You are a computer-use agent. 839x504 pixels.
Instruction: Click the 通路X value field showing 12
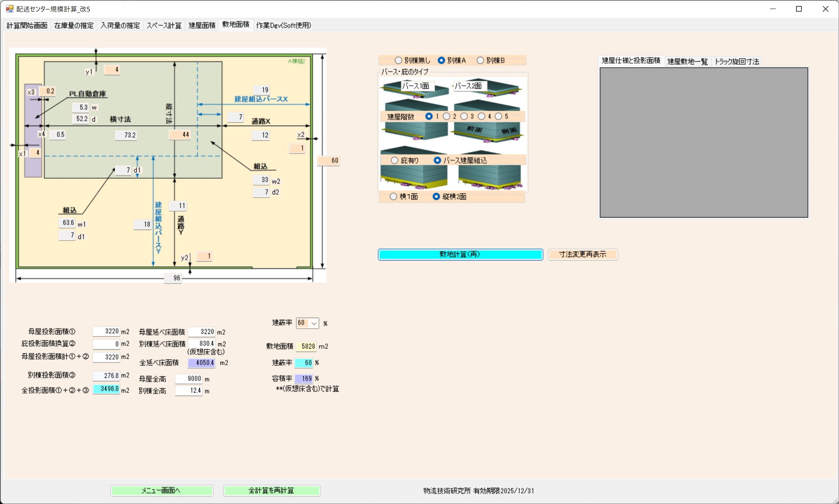coord(261,135)
